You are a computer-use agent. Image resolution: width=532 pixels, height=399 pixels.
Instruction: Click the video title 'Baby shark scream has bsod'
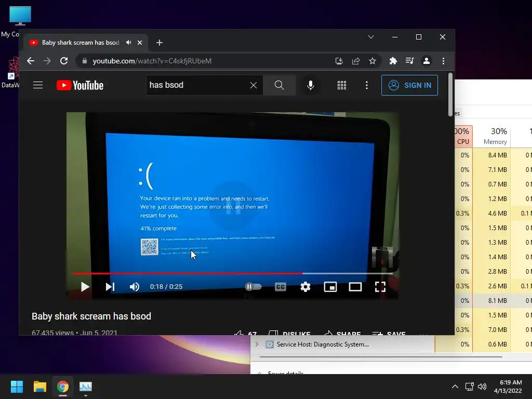pyautogui.click(x=91, y=316)
